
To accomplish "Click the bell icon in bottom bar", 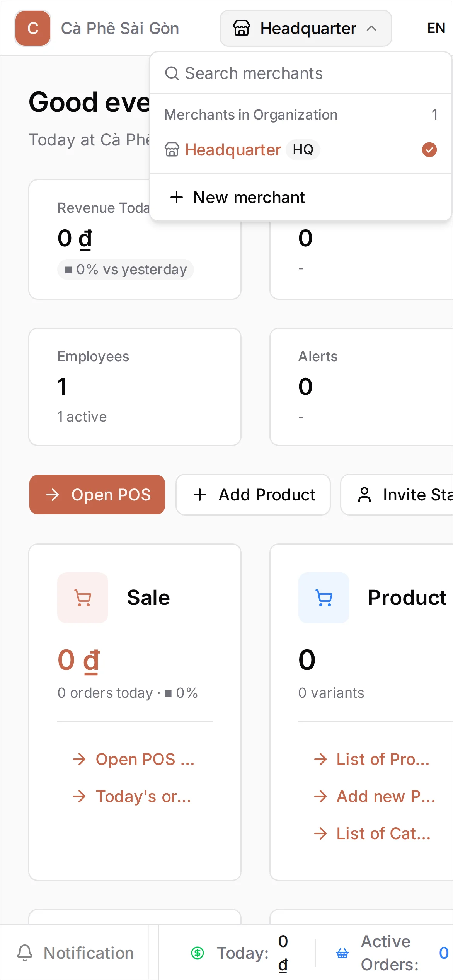I will click(x=25, y=953).
